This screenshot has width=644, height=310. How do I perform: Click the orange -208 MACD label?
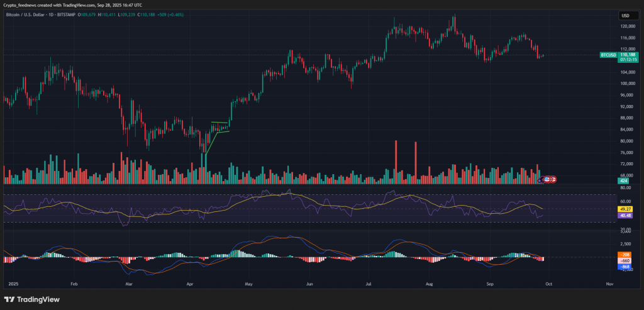pyautogui.click(x=625, y=255)
